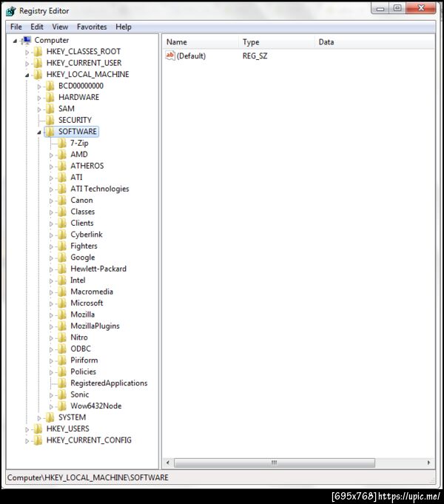Open the Help menu
This screenshot has height=504, width=444.
coord(124,27)
